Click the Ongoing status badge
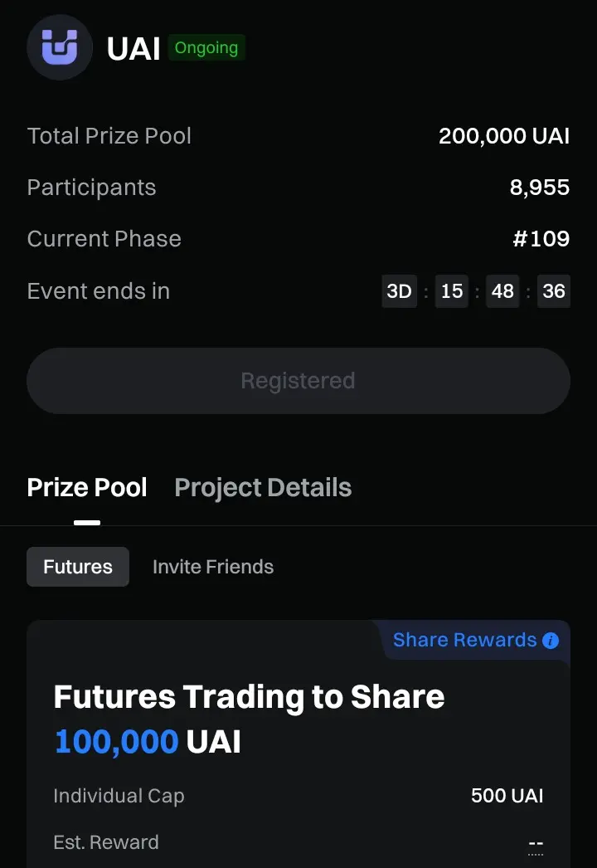597x868 pixels. [x=206, y=48]
